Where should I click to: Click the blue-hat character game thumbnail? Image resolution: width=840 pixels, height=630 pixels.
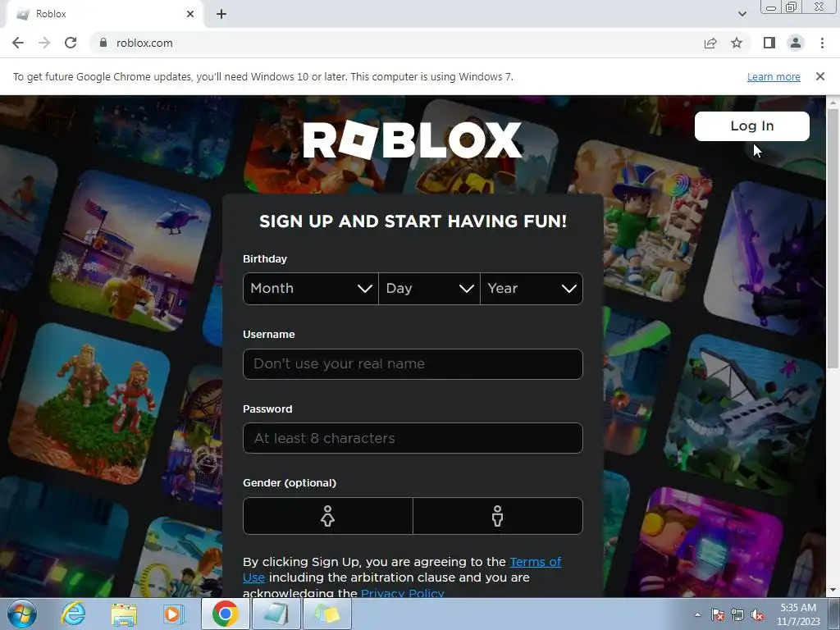pyautogui.click(x=640, y=221)
